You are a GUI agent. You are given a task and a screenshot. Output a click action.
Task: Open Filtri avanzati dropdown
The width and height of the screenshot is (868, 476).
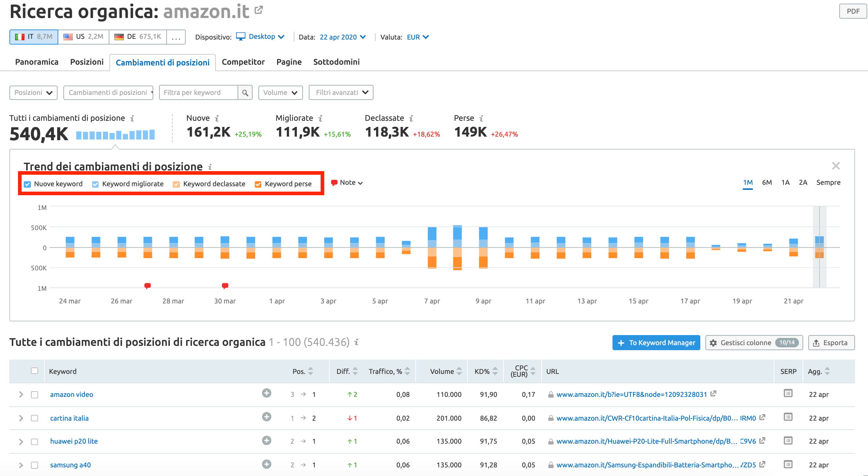click(x=341, y=92)
